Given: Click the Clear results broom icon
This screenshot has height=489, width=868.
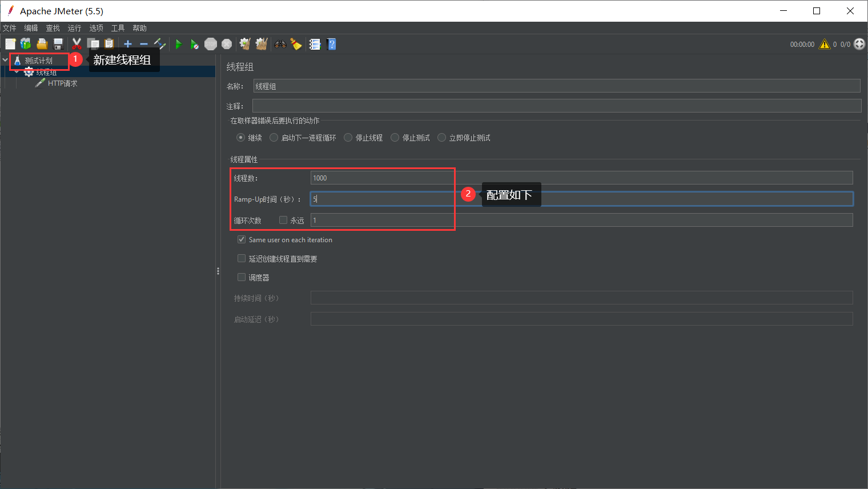Looking at the screenshot, I should [245, 44].
